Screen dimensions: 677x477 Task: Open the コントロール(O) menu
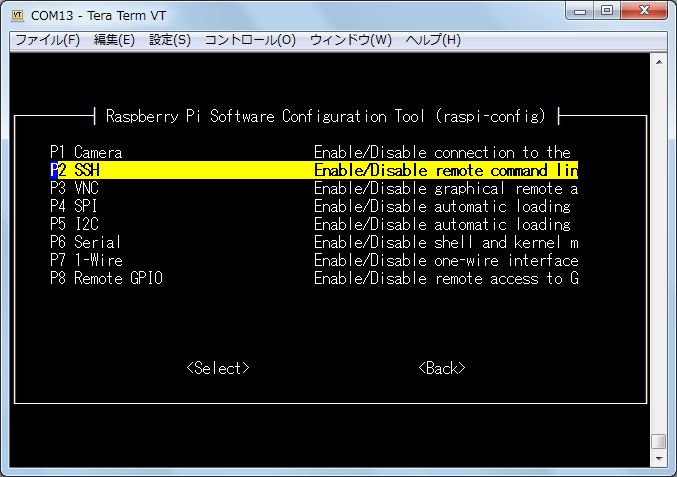click(250, 40)
